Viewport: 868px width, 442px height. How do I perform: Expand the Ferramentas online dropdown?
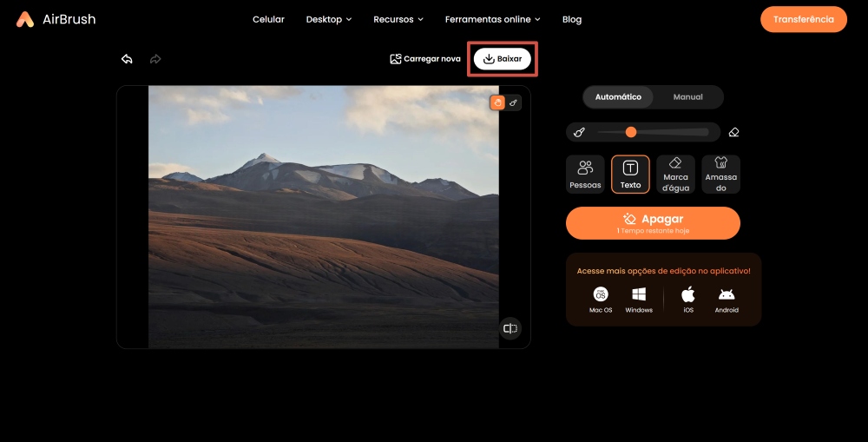point(493,19)
